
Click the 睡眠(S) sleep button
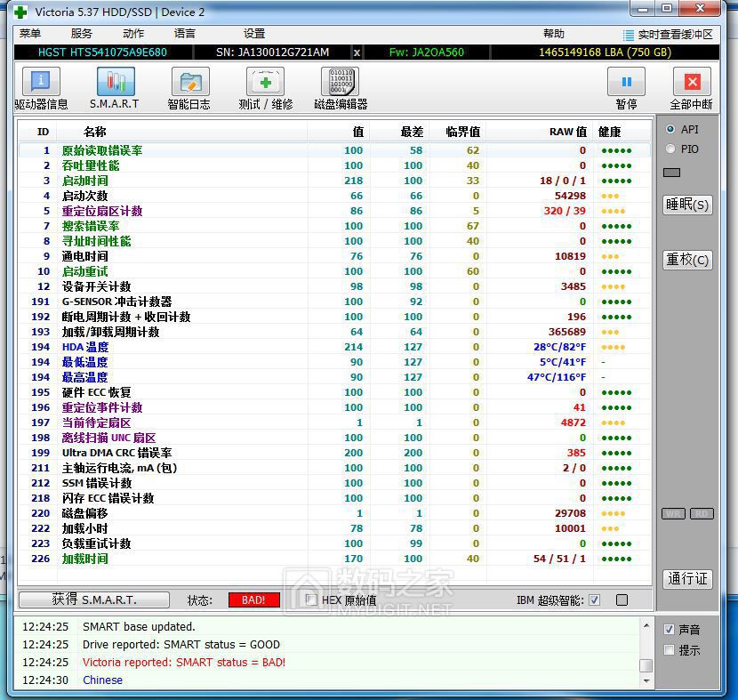pyautogui.click(x=687, y=205)
